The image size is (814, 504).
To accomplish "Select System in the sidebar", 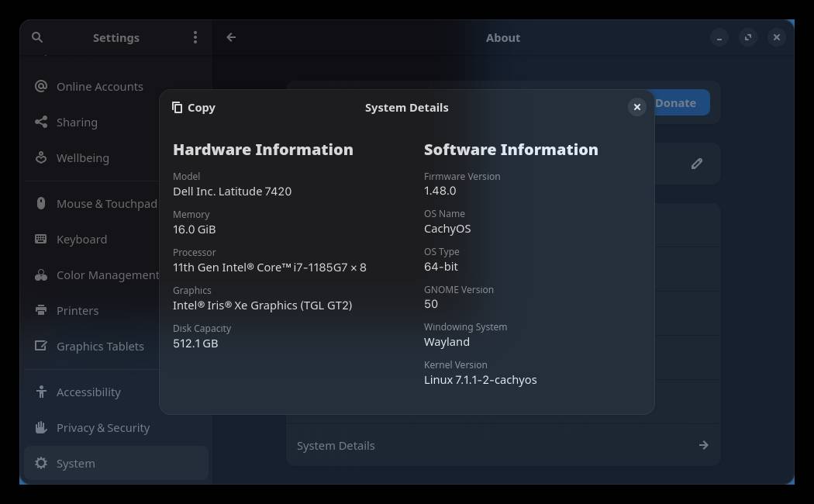I will pyautogui.click(x=116, y=463).
